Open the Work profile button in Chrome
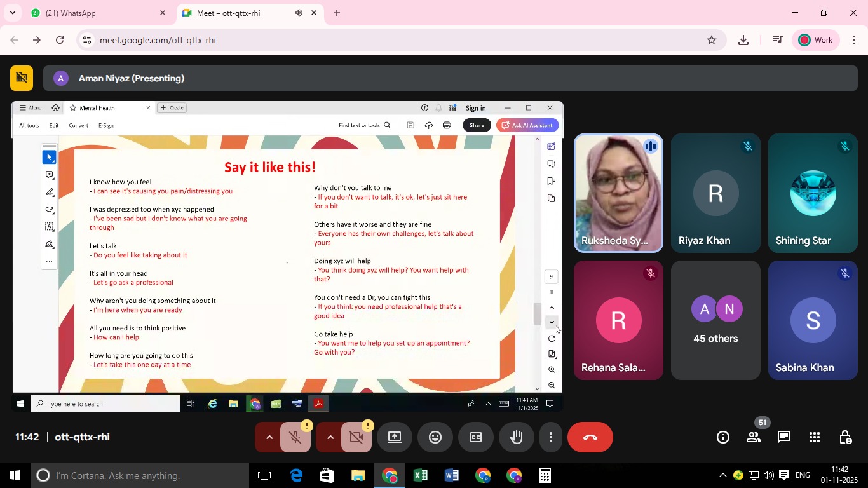The image size is (868, 488). pyautogui.click(x=816, y=40)
